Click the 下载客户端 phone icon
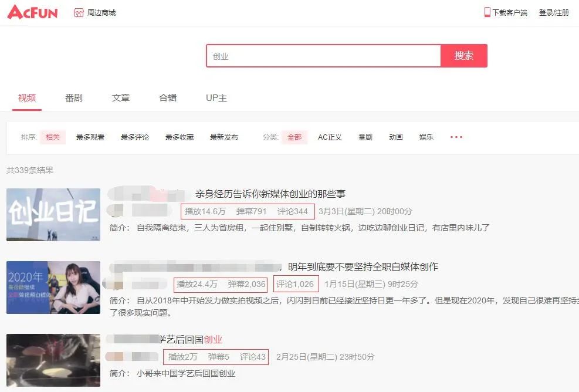The height and width of the screenshot is (392, 579). (487, 12)
